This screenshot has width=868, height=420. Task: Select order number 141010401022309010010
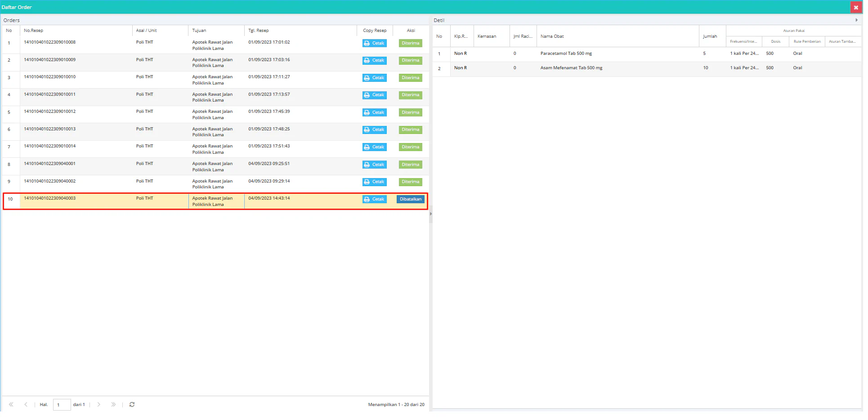49,77
